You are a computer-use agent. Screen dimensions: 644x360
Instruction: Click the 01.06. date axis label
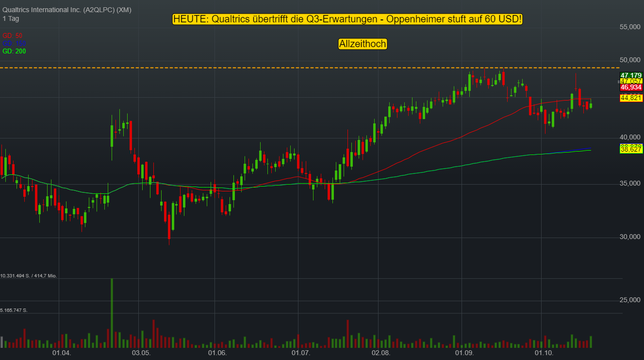217,352
